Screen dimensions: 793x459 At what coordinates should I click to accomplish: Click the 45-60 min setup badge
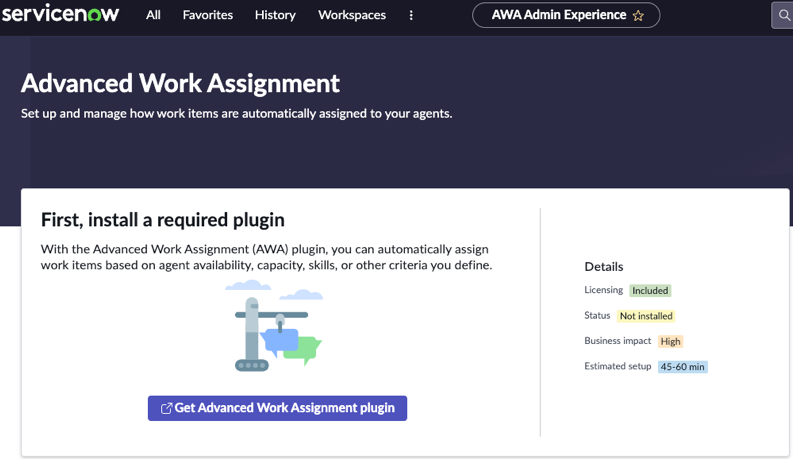[x=682, y=366]
